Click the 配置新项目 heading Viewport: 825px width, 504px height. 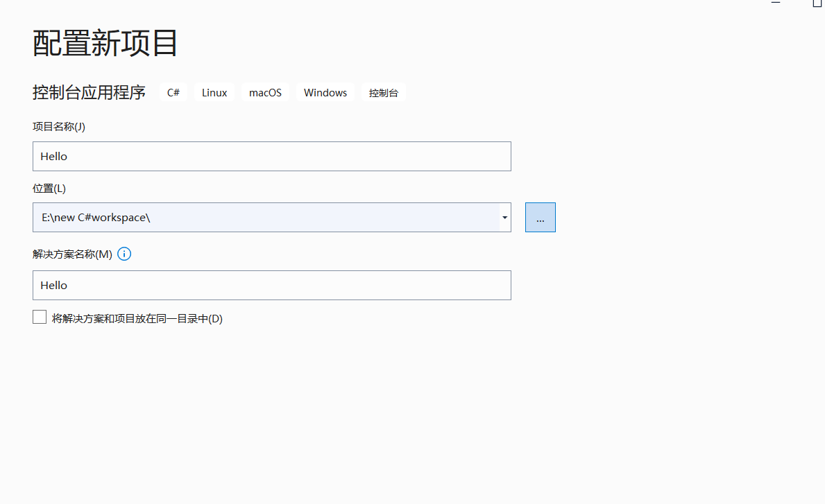[105, 43]
